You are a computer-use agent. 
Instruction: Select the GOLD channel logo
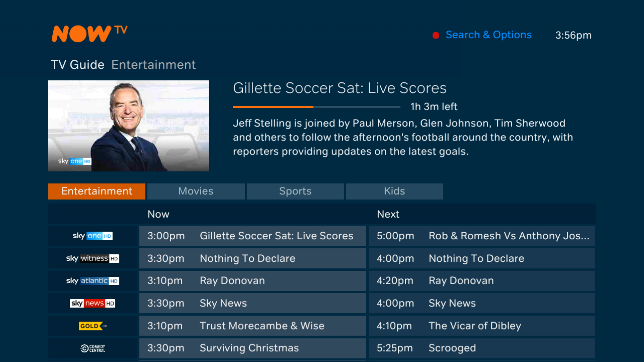(x=93, y=326)
